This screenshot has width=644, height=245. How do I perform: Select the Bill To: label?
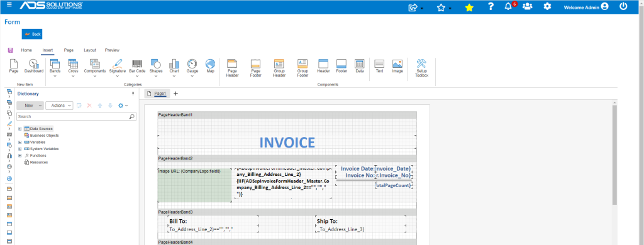pyautogui.click(x=178, y=221)
